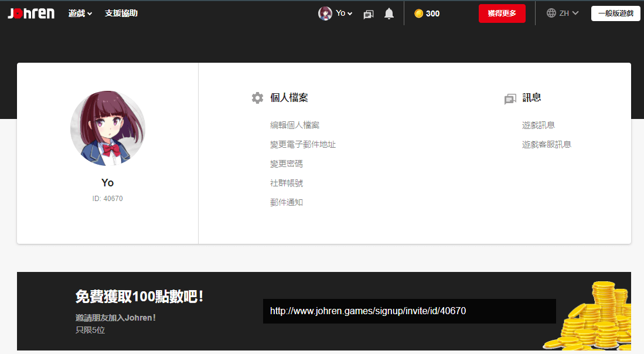Expand the 遊戲 dropdown menu
The image size is (644, 354).
tap(80, 13)
